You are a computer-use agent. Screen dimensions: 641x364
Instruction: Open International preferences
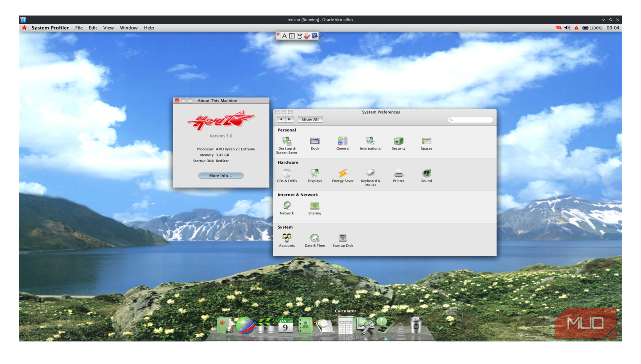370,141
